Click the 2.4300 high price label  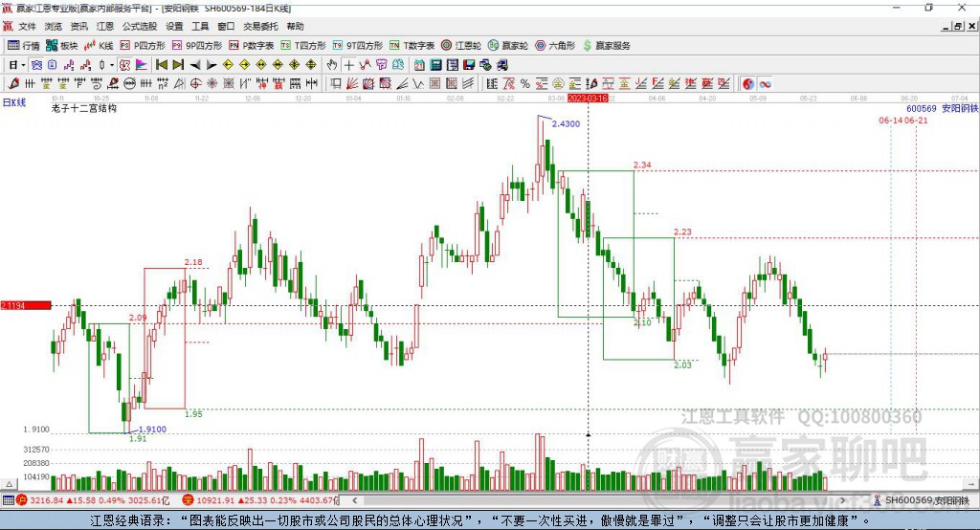click(566, 123)
